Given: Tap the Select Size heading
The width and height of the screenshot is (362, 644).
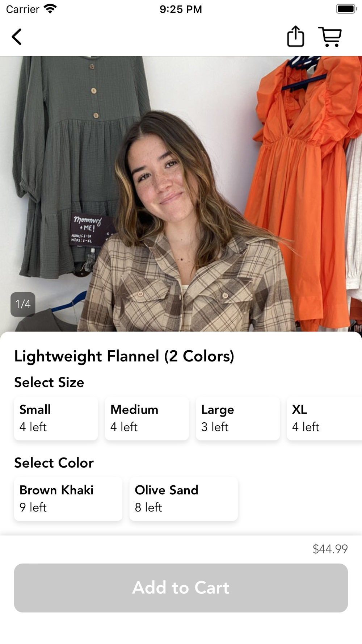Looking at the screenshot, I should click(49, 382).
